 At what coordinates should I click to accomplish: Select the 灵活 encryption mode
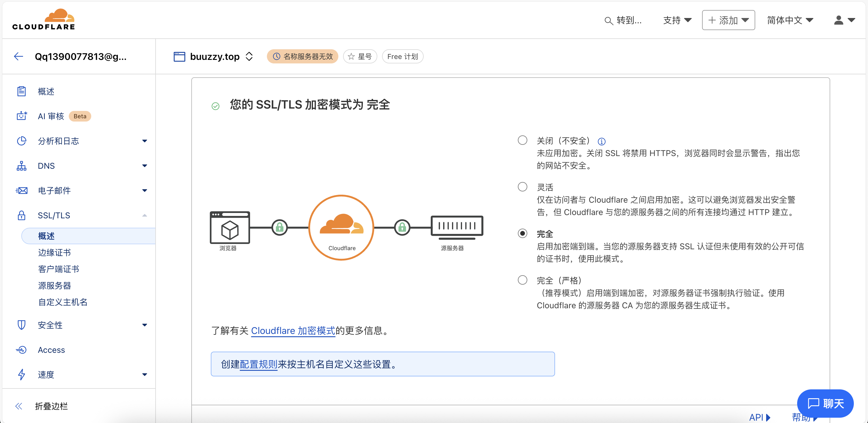(522, 187)
